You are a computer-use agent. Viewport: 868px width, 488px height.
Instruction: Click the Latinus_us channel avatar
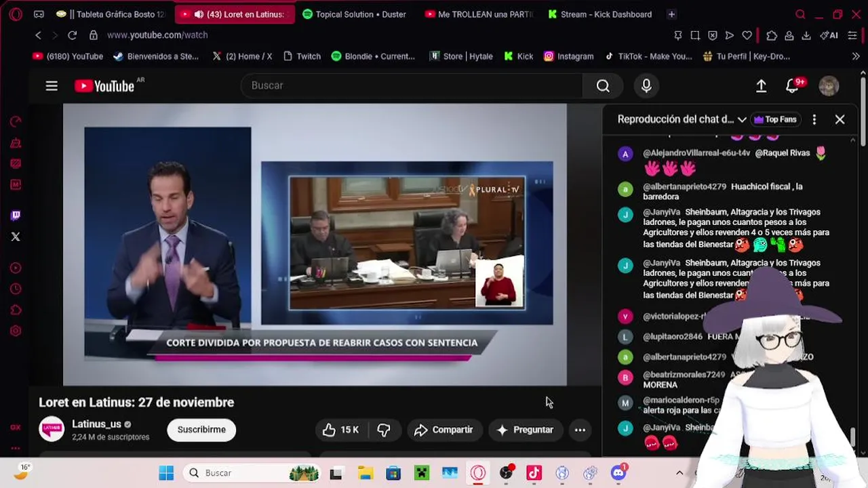pyautogui.click(x=51, y=430)
